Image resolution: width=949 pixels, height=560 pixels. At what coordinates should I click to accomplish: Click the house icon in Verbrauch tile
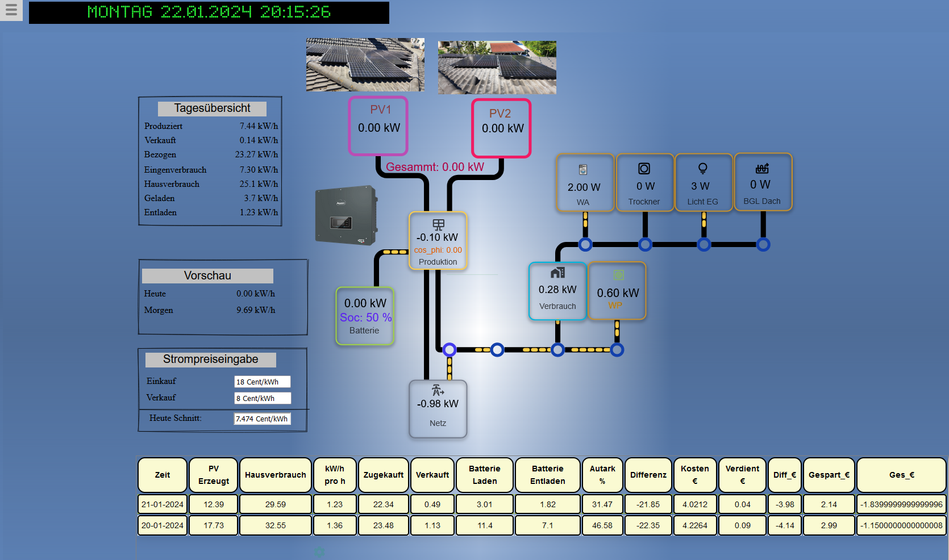557,273
